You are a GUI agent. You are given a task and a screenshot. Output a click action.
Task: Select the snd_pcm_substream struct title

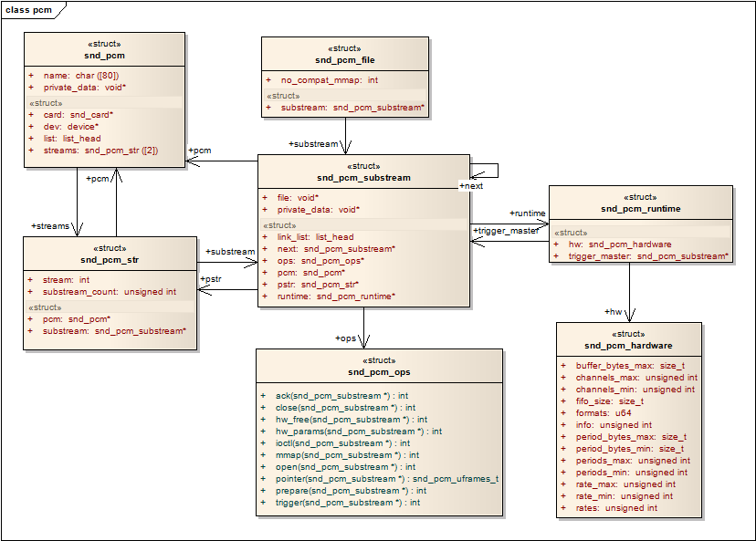click(x=363, y=177)
